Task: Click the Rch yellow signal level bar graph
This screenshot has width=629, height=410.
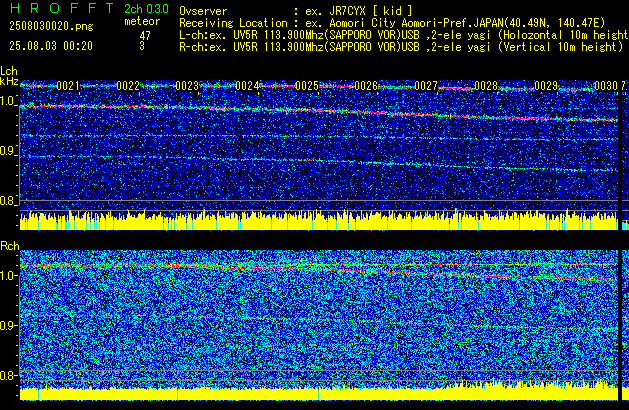Action: coord(319,393)
